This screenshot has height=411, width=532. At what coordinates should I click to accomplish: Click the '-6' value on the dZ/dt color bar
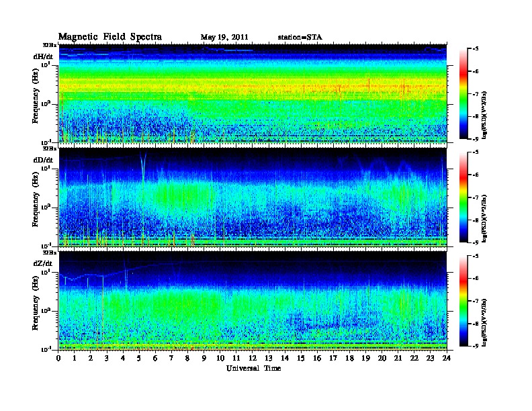tap(476, 278)
